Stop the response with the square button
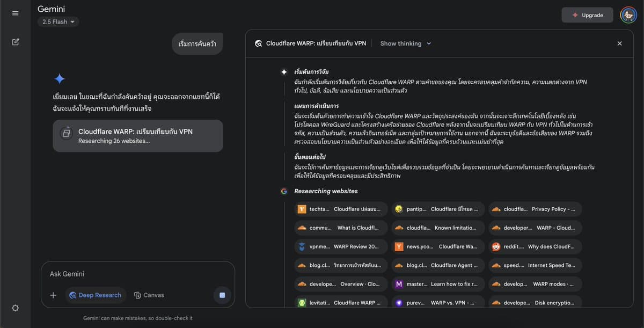Screen dimensions: 644x328 pyautogui.click(x=222, y=295)
